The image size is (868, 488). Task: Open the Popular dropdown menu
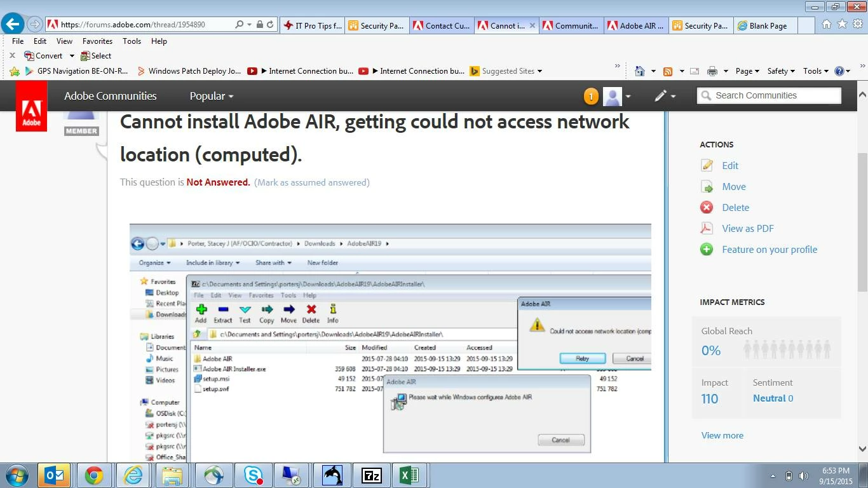click(x=212, y=96)
